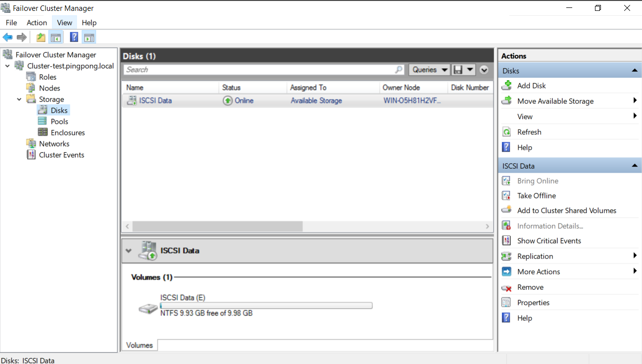Collapse the Storage tree expander
This screenshot has height=364, width=642.
tap(19, 99)
